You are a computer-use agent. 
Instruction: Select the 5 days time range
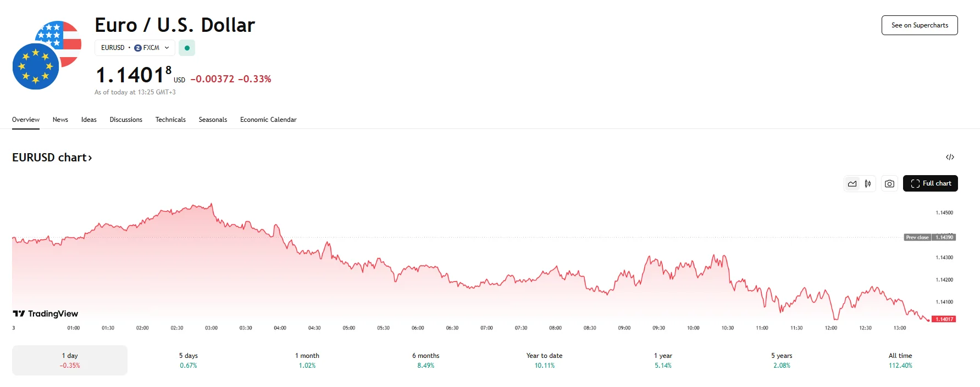[189, 360]
